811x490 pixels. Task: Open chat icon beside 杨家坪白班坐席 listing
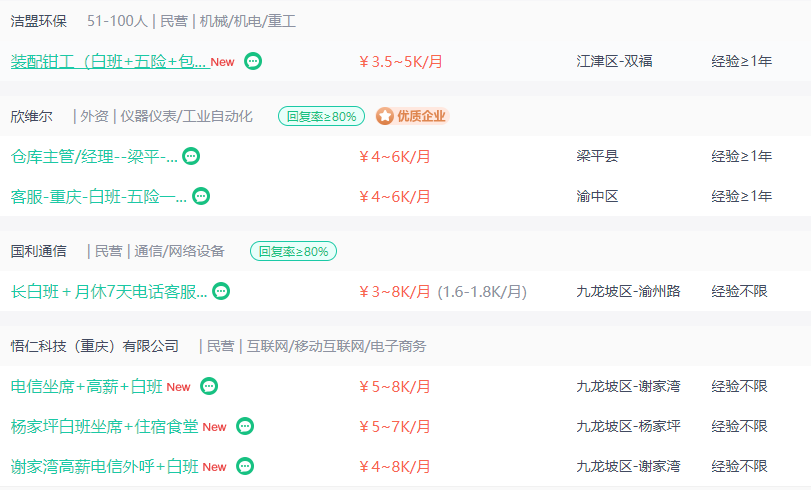(245, 426)
